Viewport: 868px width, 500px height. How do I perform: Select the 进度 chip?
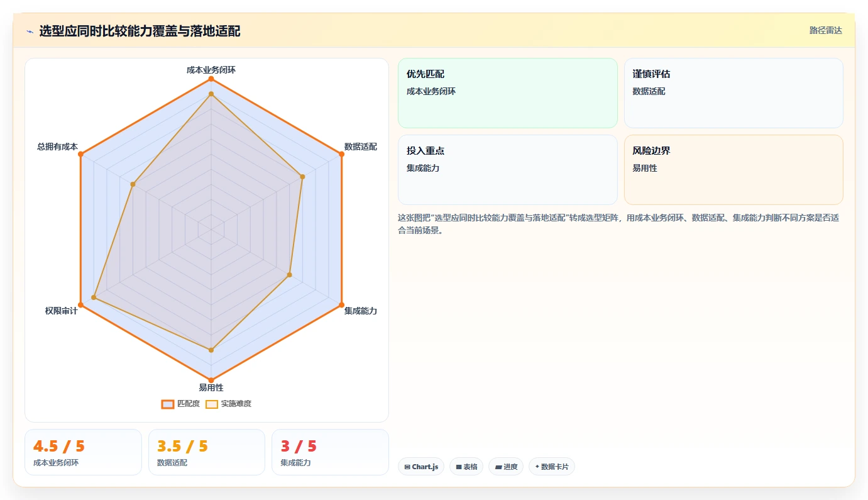506,467
